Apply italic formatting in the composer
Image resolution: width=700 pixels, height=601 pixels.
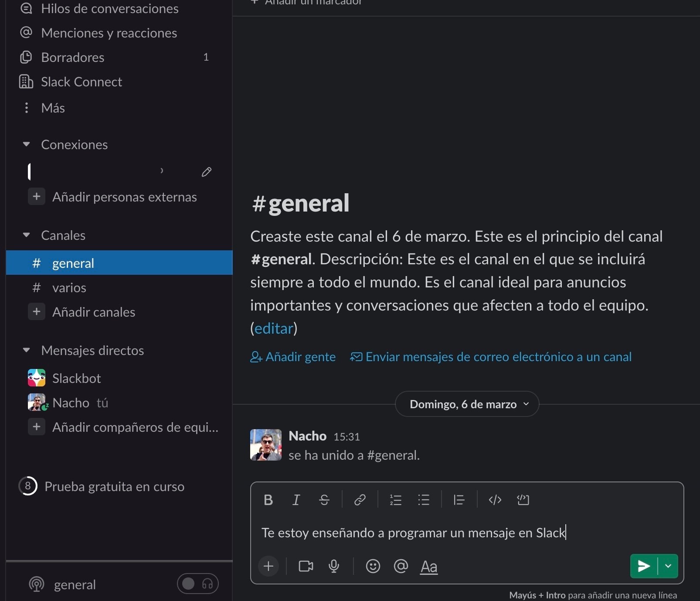coord(296,500)
